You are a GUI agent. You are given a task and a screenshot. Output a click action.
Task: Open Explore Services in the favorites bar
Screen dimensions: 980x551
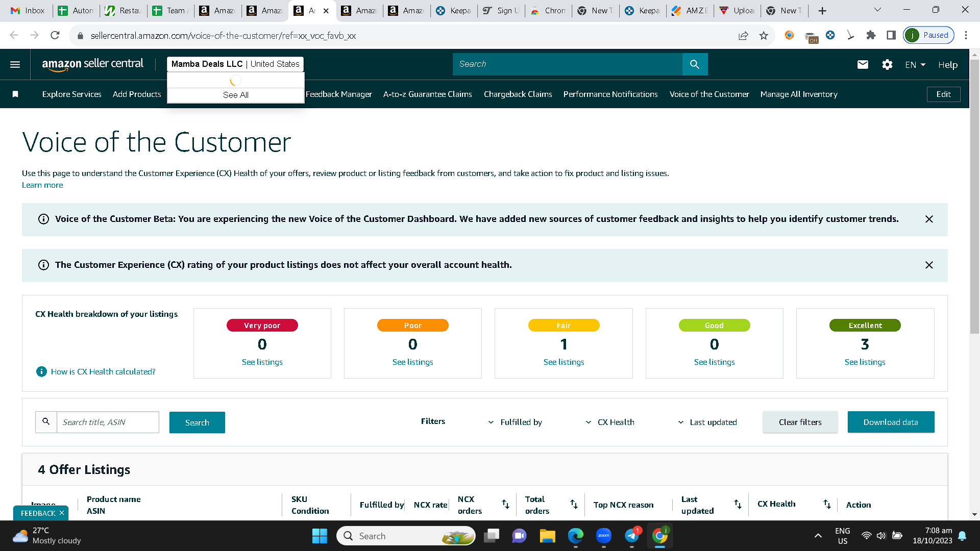click(x=72, y=94)
